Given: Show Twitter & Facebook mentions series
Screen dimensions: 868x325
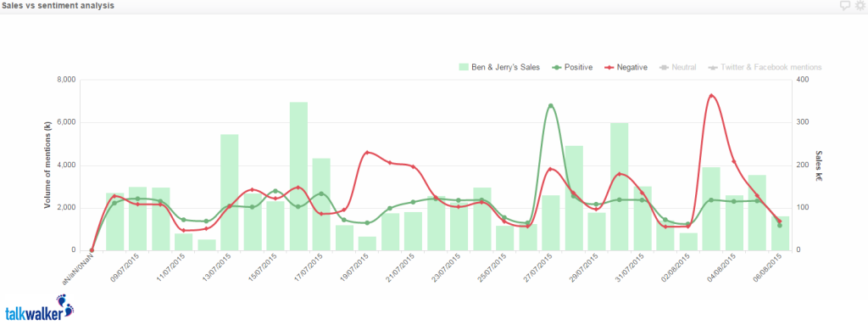Looking at the screenshot, I should pos(765,67).
